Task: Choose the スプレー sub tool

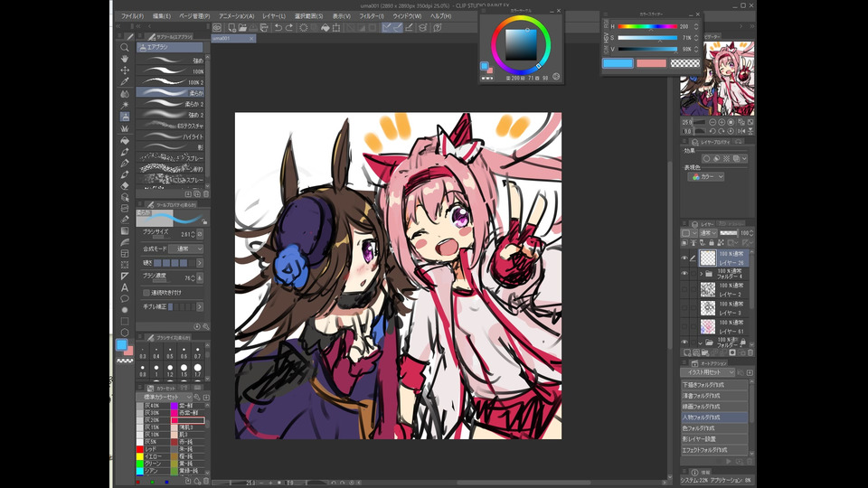Action: pos(171,158)
